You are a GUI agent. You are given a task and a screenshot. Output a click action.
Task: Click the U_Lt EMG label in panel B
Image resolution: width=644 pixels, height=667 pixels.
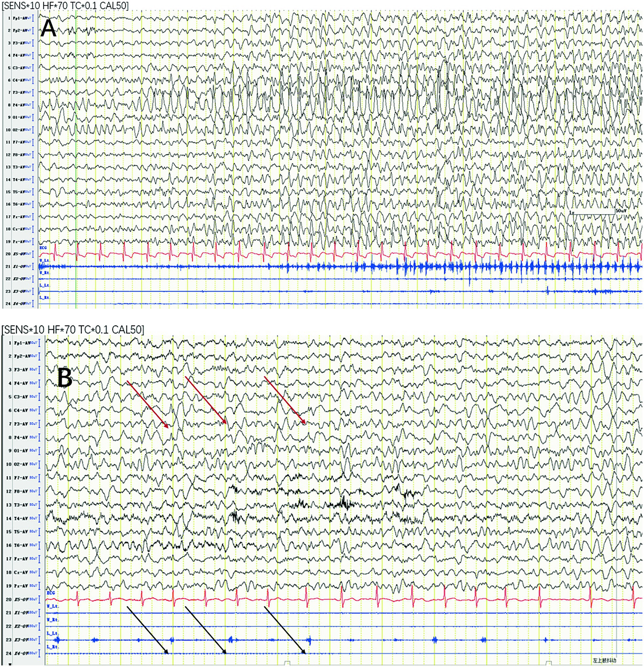pyautogui.click(x=53, y=606)
